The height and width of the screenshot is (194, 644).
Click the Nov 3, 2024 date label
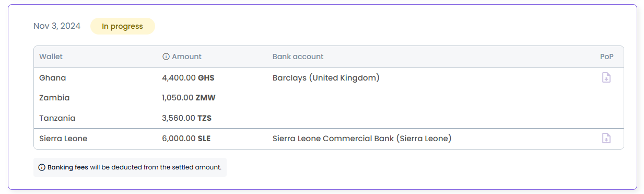57,26
